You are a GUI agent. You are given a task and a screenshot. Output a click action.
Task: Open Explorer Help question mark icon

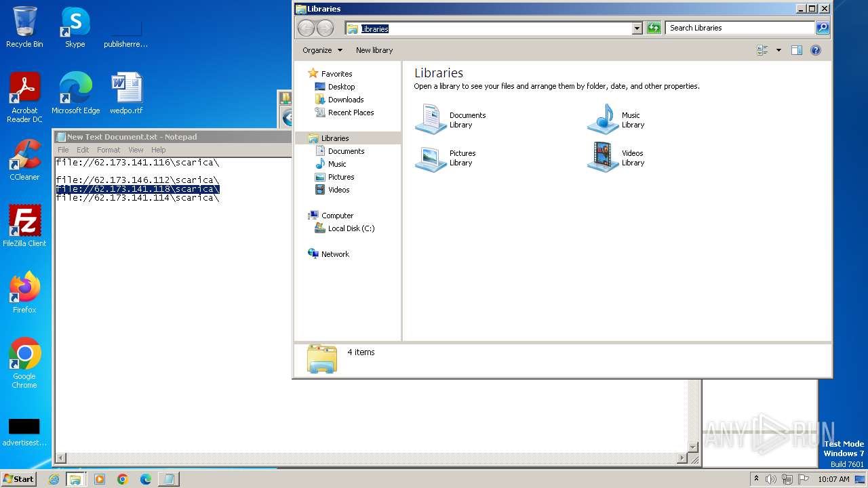tap(816, 50)
